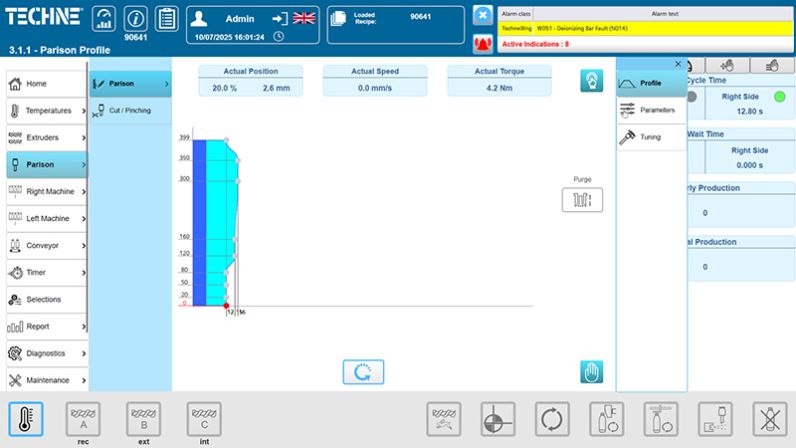The image size is (796, 448).
Task: Expand the Temperatures menu
Action: [x=47, y=111]
